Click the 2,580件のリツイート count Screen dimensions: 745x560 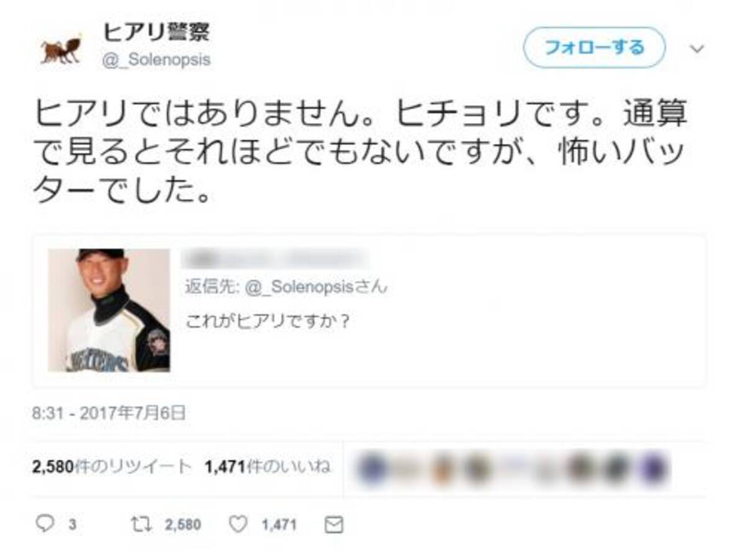pyautogui.click(x=112, y=467)
